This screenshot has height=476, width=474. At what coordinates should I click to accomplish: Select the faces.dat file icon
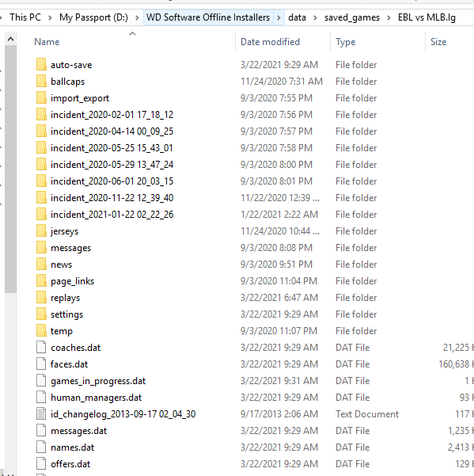point(41,364)
